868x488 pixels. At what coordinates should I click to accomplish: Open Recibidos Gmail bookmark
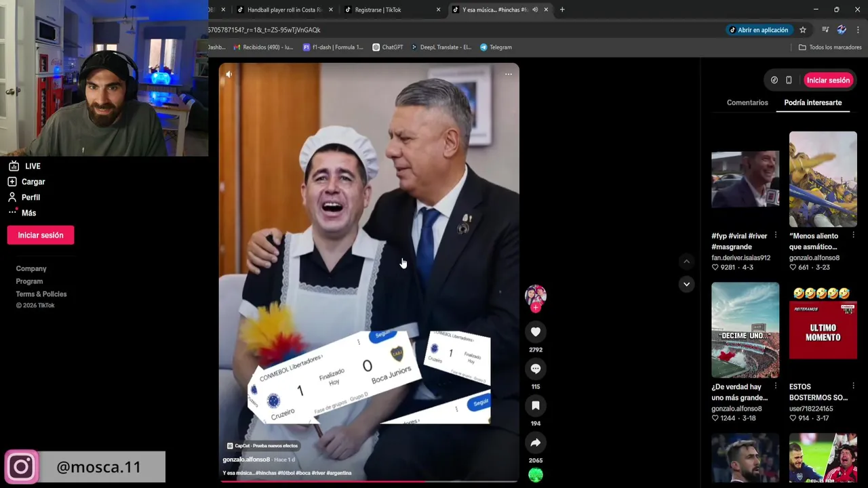point(263,47)
